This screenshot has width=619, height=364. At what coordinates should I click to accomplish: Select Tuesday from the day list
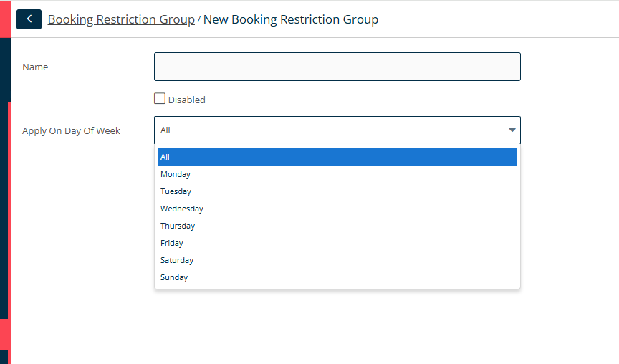tap(176, 191)
